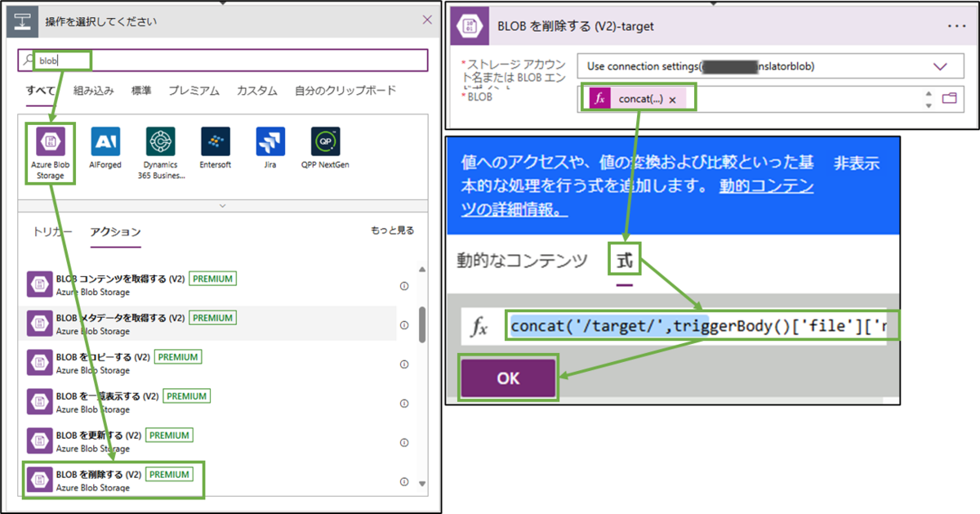Select the Entersoft connector icon
Image resolution: width=980 pixels, height=514 pixels.
pyautogui.click(x=216, y=141)
